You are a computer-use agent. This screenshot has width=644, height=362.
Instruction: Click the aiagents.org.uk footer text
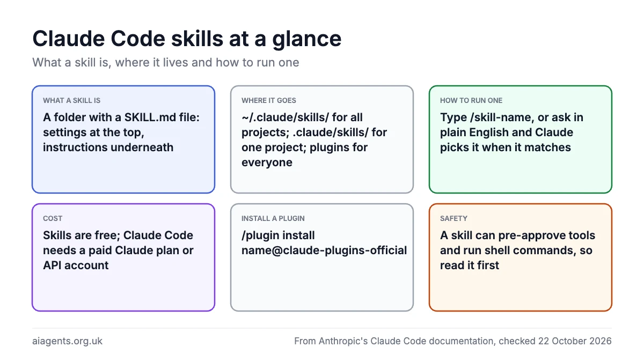[67, 341]
